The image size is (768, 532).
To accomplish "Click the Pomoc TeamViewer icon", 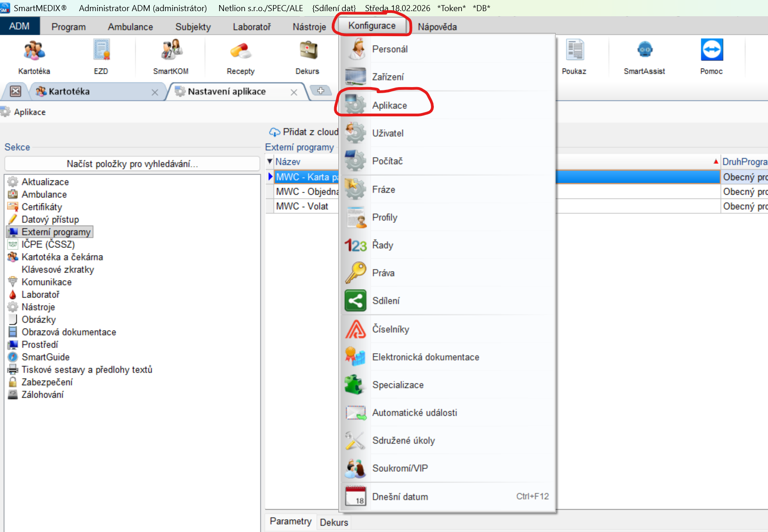I will (711, 51).
